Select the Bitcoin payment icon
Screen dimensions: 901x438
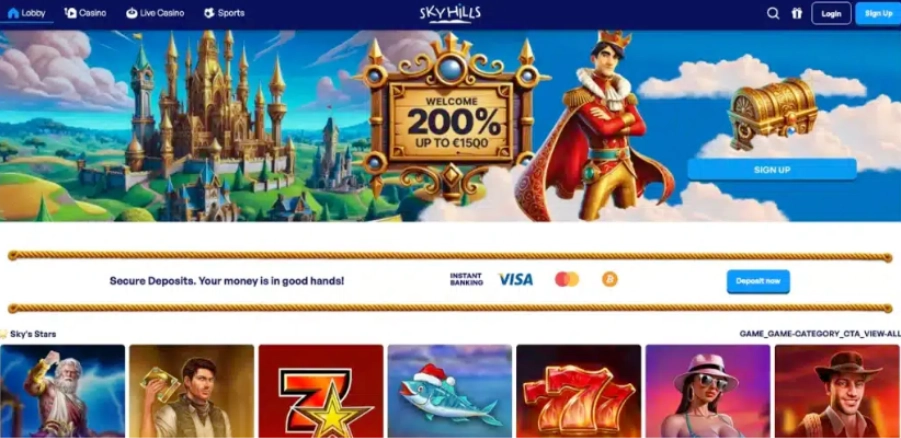610,279
